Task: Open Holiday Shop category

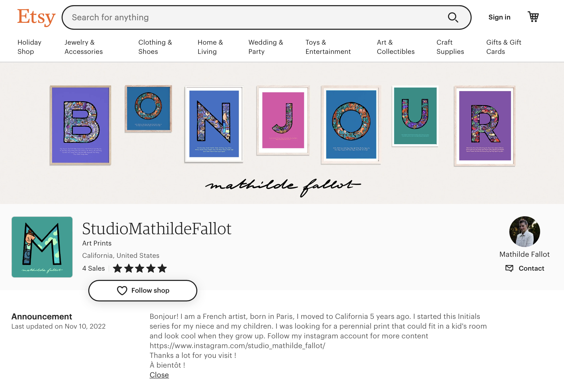Action: (29, 47)
